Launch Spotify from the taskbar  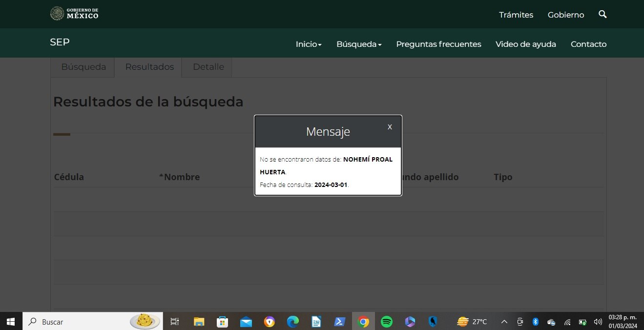pyautogui.click(x=387, y=322)
